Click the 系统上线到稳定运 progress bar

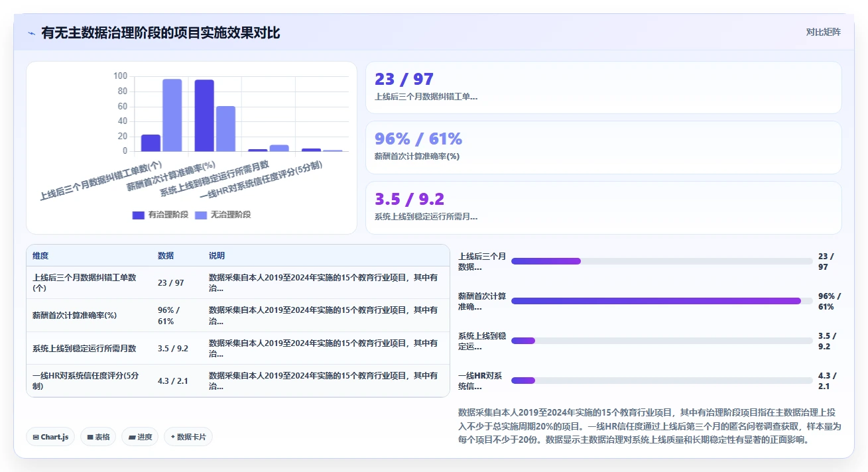(x=662, y=341)
